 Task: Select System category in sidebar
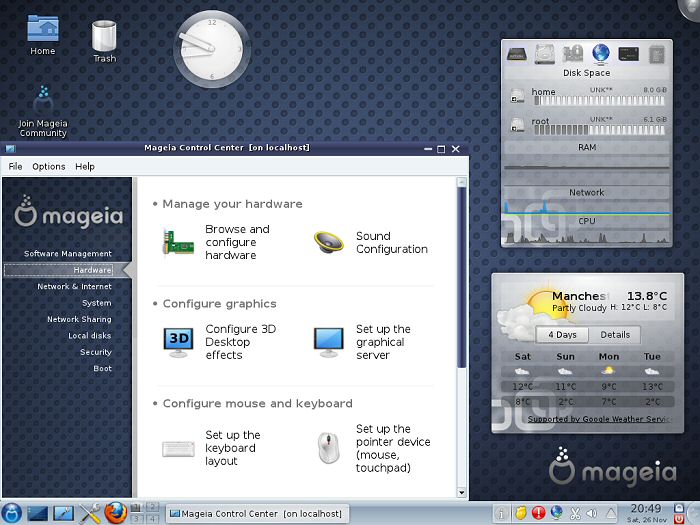97,303
